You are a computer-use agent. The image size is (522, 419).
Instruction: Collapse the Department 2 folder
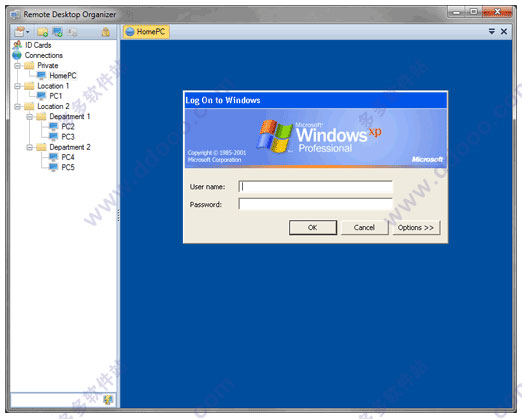pos(29,147)
